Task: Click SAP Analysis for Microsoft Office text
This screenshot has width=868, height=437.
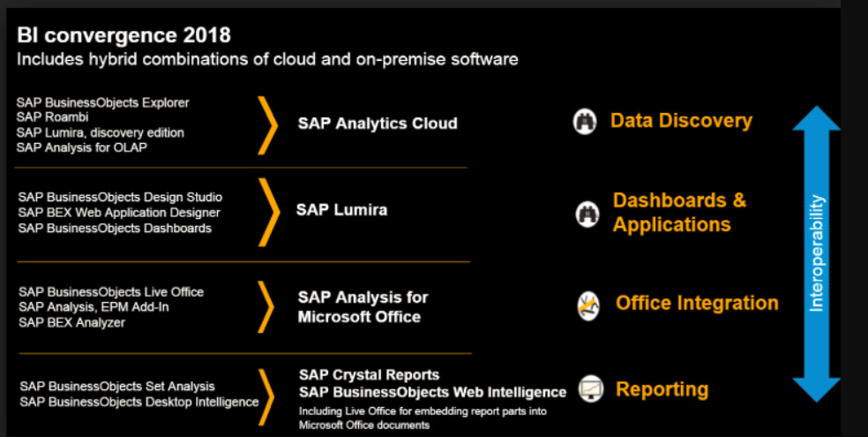Action: pyautogui.click(x=363, y=307)
